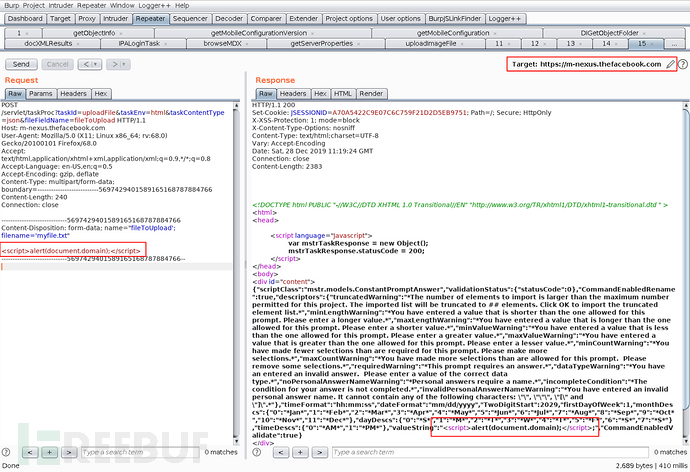Click the response pane vertical scrollbar
The image size is (690, 472).
pos(686,273)
